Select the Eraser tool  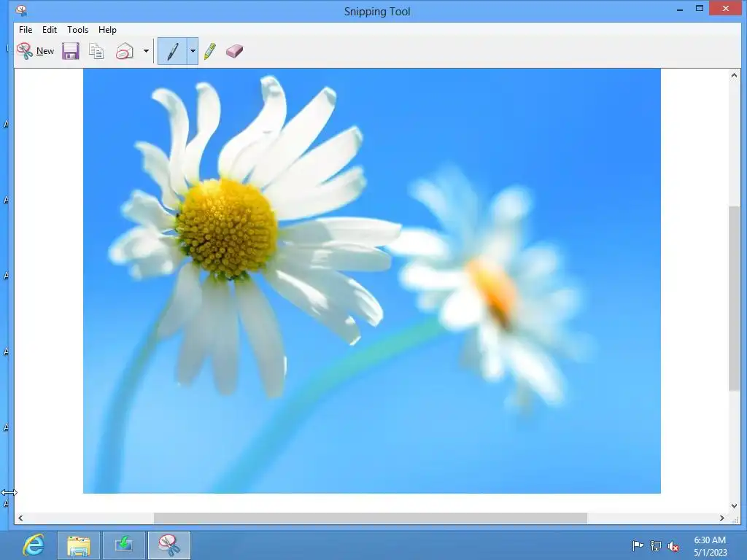234,51
